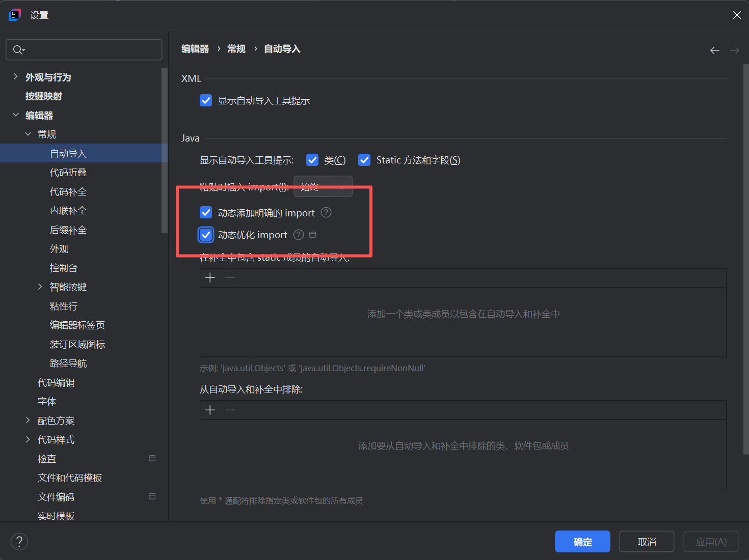Expand the 智能按键 tree item
This screenshot has width=749, height=560.
(x=40, y=287)
